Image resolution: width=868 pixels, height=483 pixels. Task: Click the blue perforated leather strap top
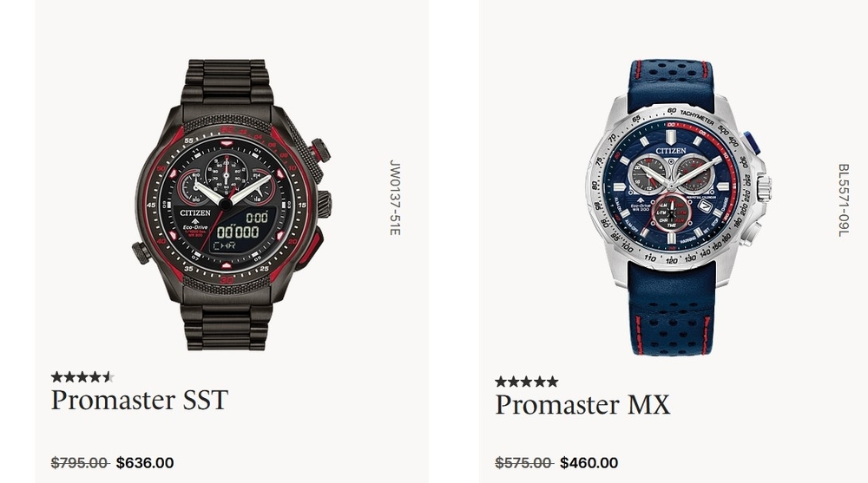(x=670, y=82)
